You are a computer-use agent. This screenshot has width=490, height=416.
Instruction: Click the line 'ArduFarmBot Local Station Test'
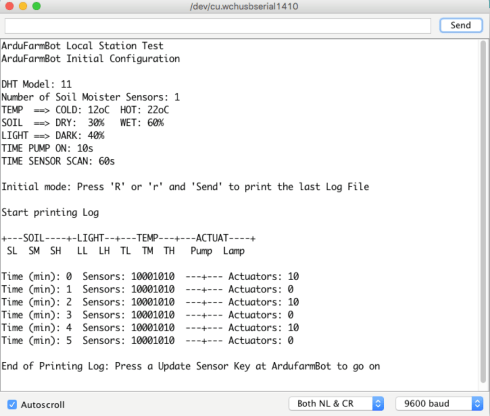(x=82, y=46)
